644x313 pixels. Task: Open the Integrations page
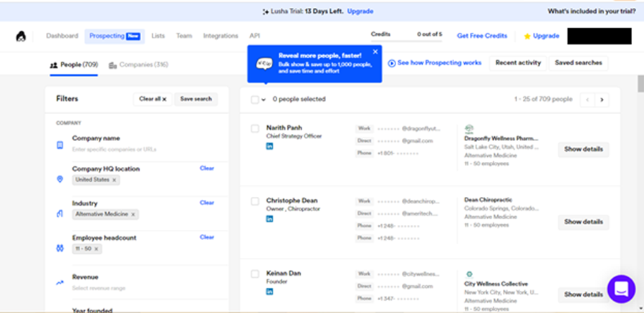tap(221, 36)
